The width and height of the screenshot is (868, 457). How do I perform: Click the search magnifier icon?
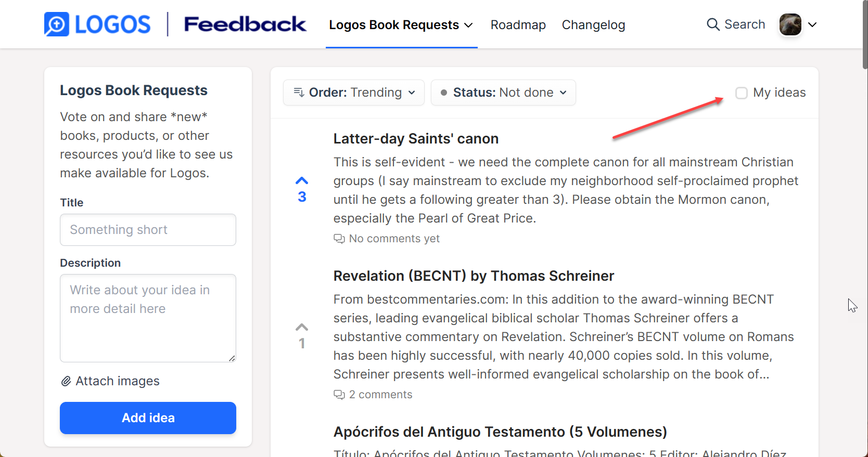click(x=713, y=24)
